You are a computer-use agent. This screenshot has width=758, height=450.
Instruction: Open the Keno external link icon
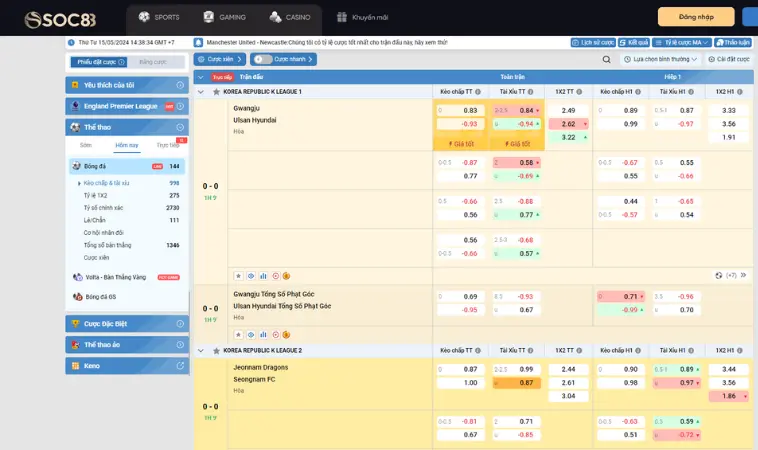[x=180, y=367]
